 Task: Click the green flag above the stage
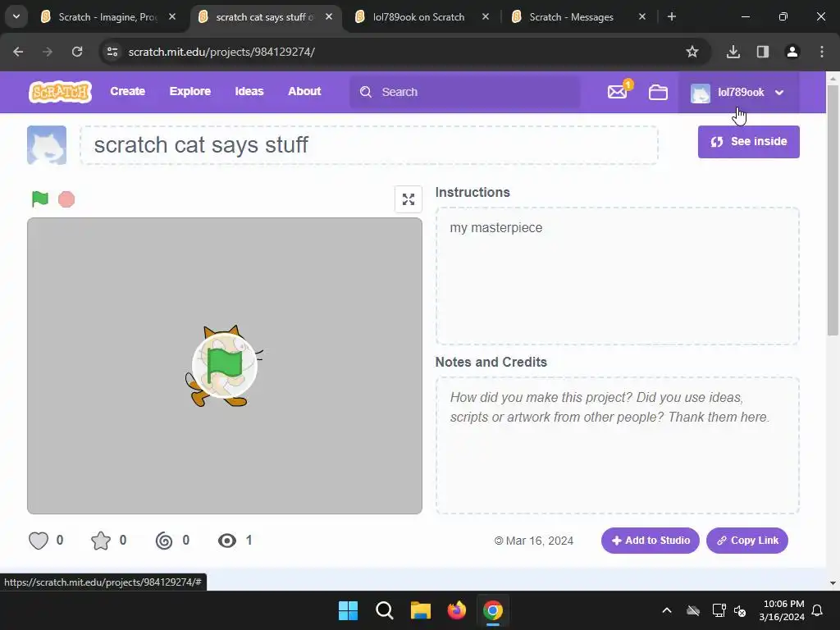40,199
